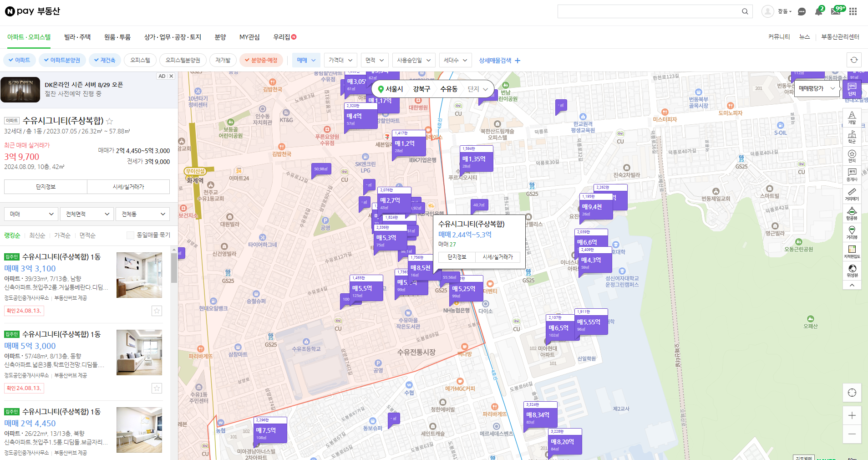
Task: Click sidebar 단지정보 button
Action: (x=46, y=187)
